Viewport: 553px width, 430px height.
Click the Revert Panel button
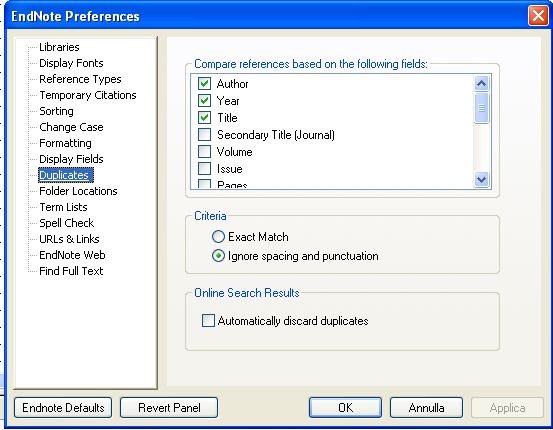pyautogui.click(x=169, y=408)
